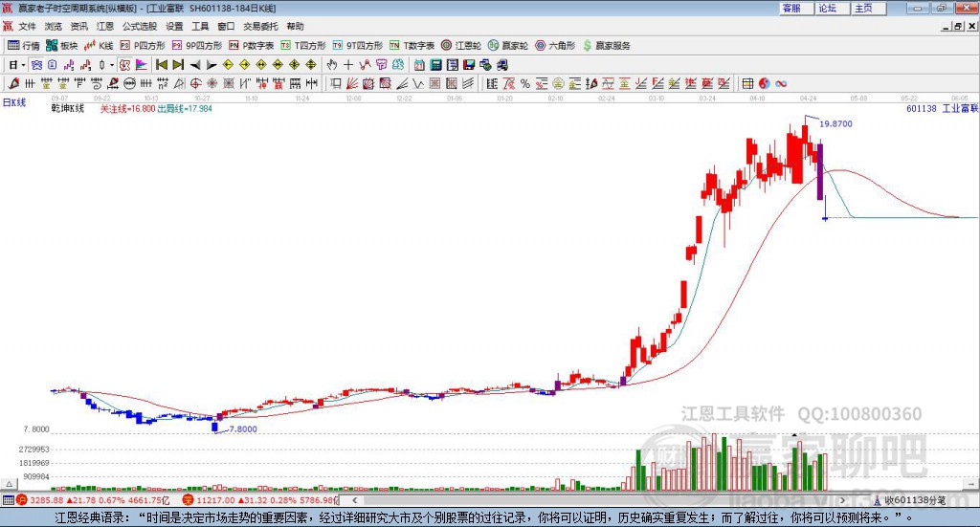Select the percent % drawing tool
This screenshot has height=527, width=980.
(525, 83)
